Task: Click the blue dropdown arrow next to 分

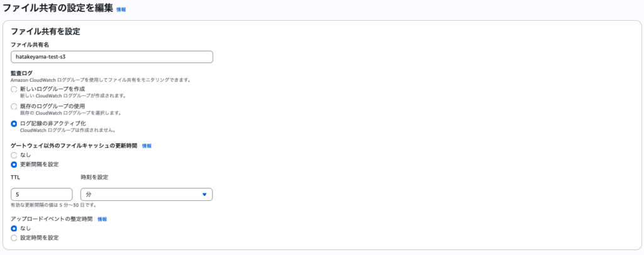Action: (204, 195)
